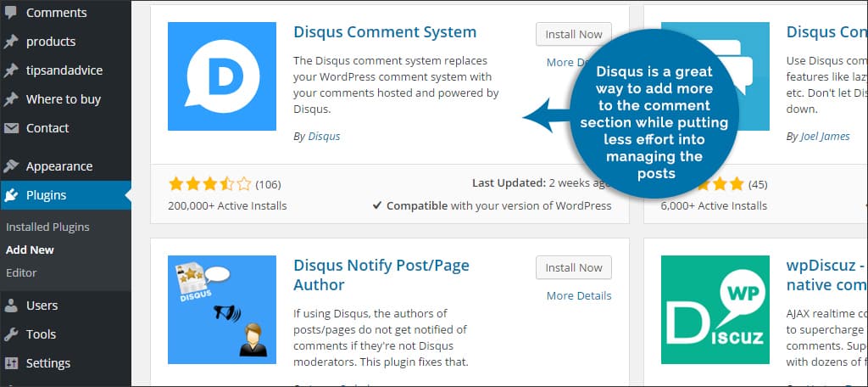Click the (106) rating count

[x=268, y=184]
